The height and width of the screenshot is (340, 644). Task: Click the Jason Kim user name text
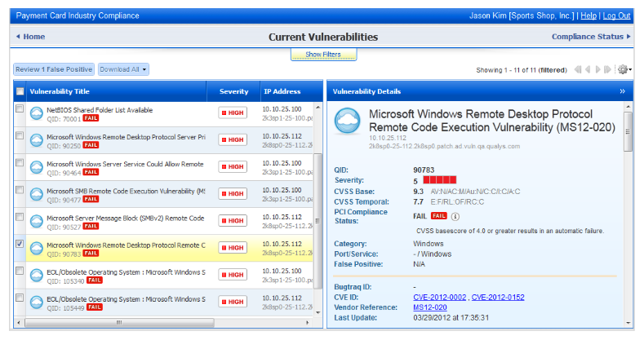[488, 15]
